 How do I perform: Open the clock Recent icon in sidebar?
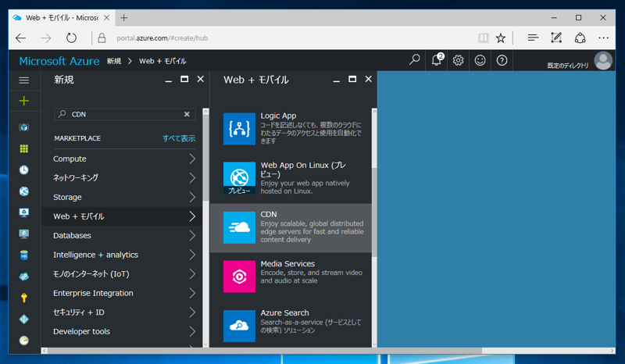tap(24, 170)
